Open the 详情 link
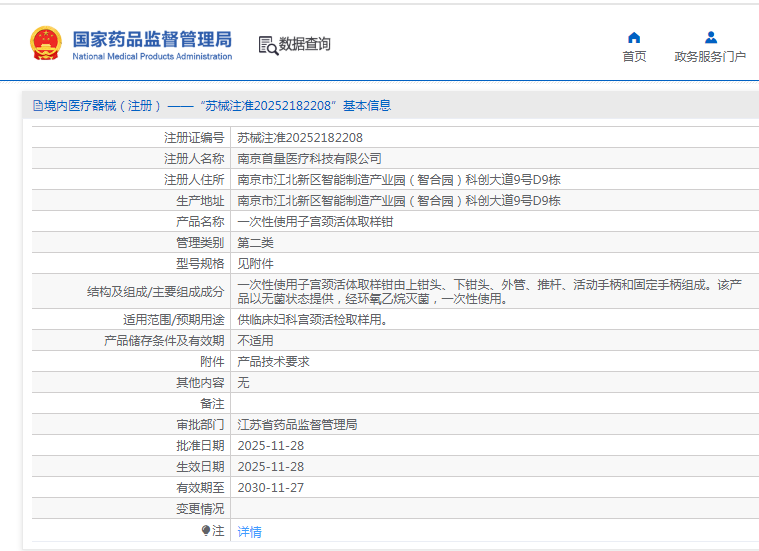This screenshot has height=551, width=759. pyautogui.click(x=249, y=532)
